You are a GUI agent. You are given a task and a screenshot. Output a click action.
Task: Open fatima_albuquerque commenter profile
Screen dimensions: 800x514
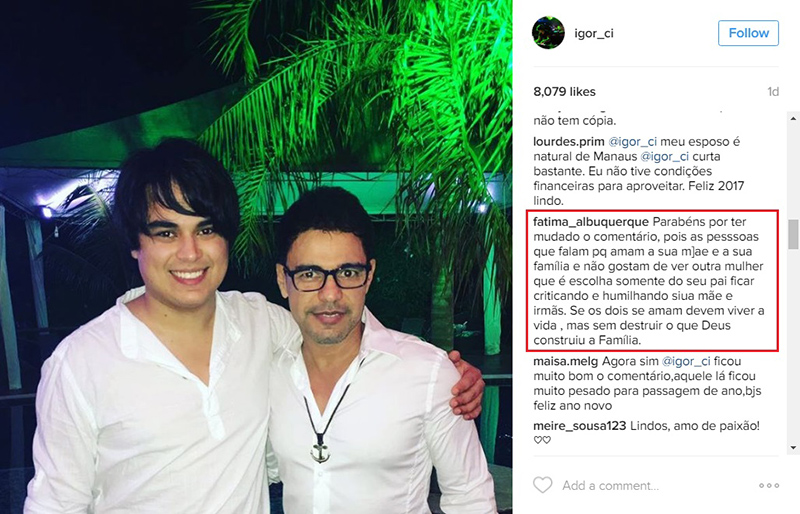(591, 222)
